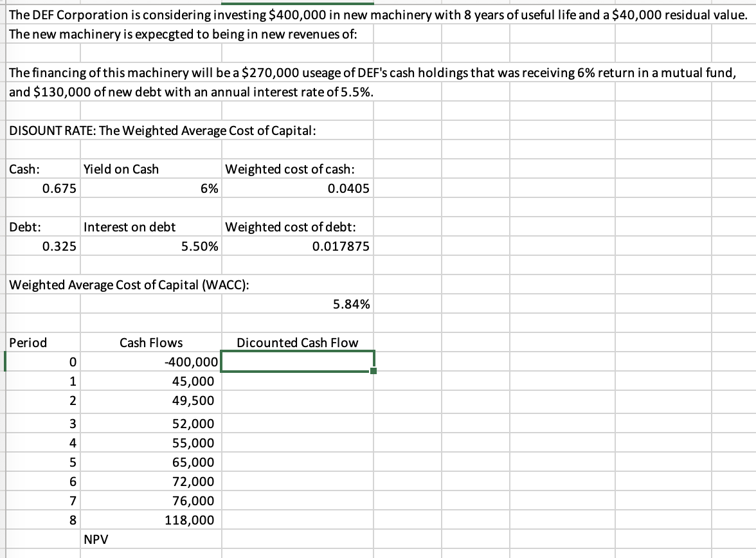Select the period 7 cell
The height and width of the screenshot is (558, 756).
click(x=43, y=501)
